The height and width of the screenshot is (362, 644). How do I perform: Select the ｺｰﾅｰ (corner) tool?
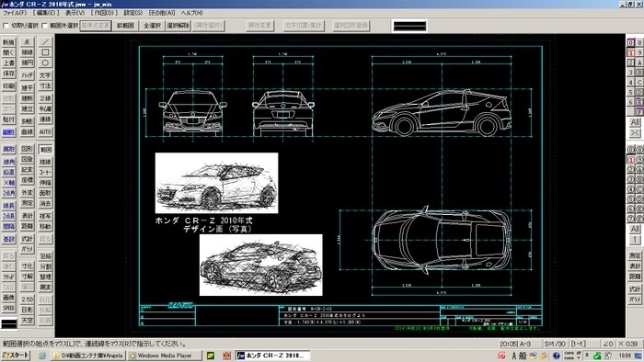point(45,173)
